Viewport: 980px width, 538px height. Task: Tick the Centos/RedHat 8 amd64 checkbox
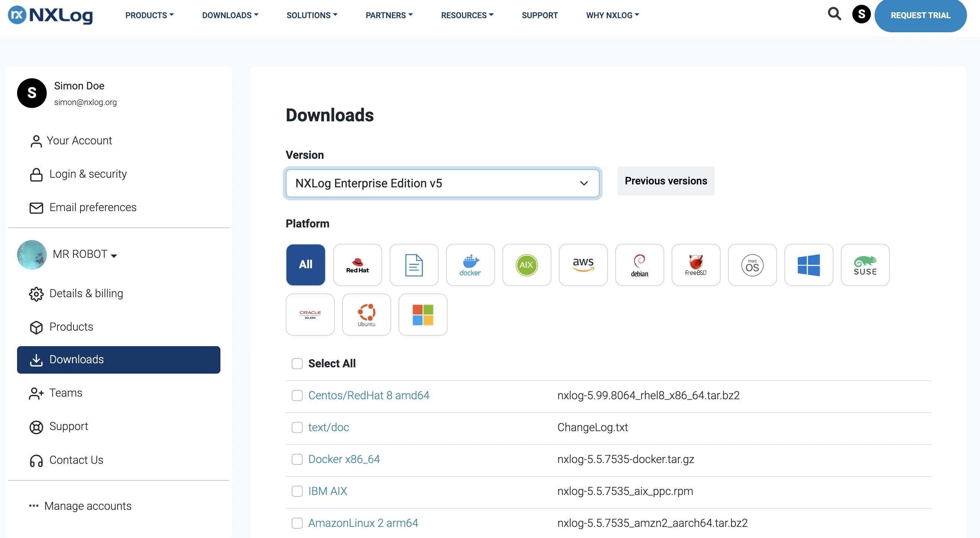click(297, 395)
